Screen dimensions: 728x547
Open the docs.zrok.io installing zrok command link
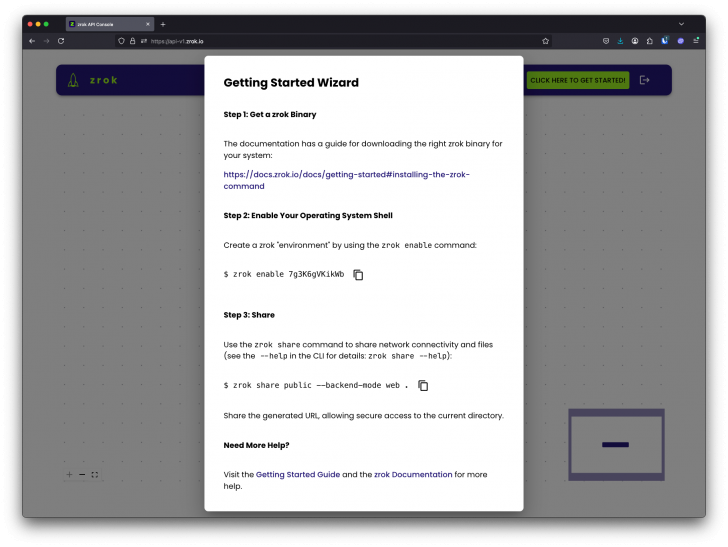(x=346, y=180)
